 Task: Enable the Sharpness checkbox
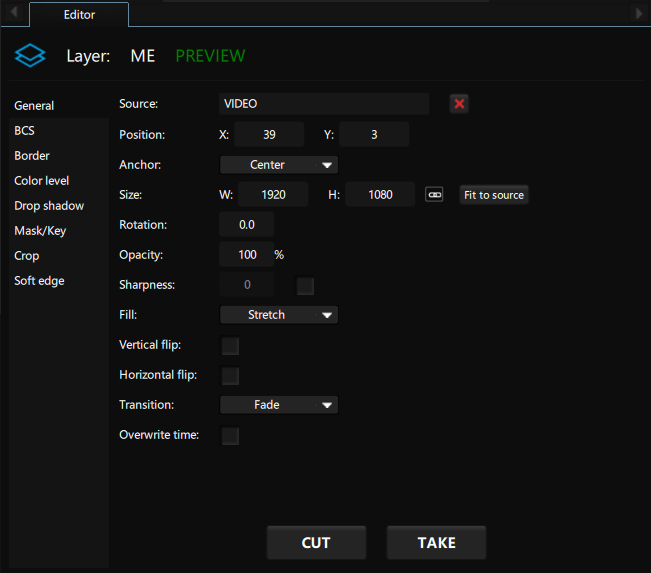305,286
